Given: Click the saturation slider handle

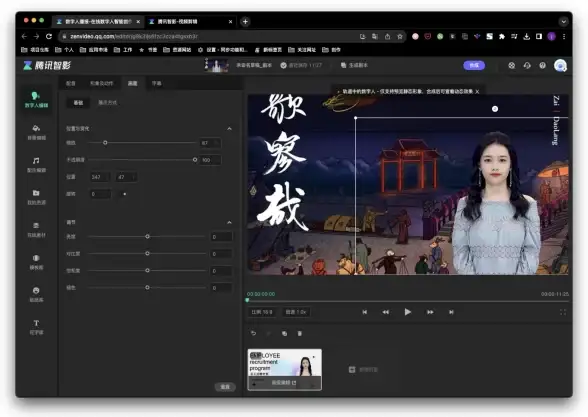Looking at the screenshot, I should point(147,270).
